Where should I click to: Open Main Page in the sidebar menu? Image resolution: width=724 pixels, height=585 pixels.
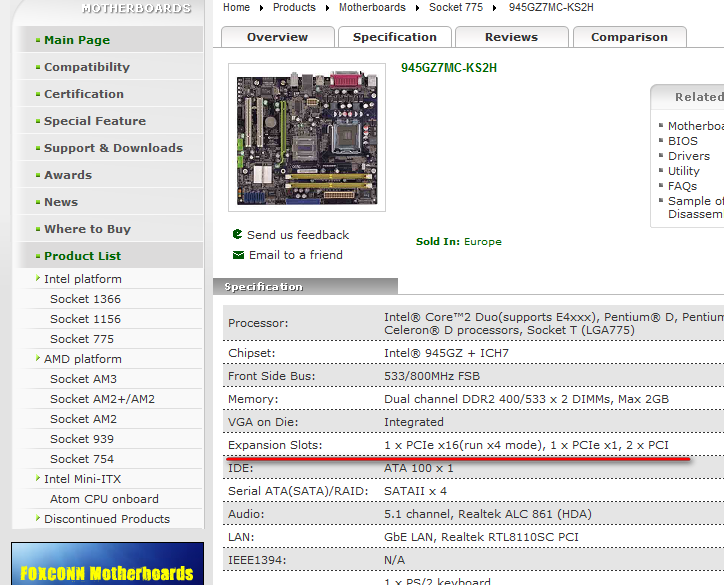(110, 40)
